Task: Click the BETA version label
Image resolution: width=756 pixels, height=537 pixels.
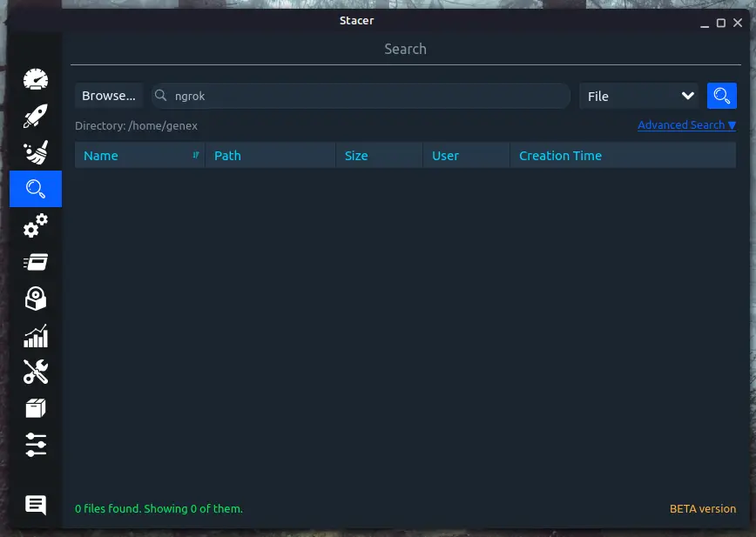Action: tap(703, 508)
